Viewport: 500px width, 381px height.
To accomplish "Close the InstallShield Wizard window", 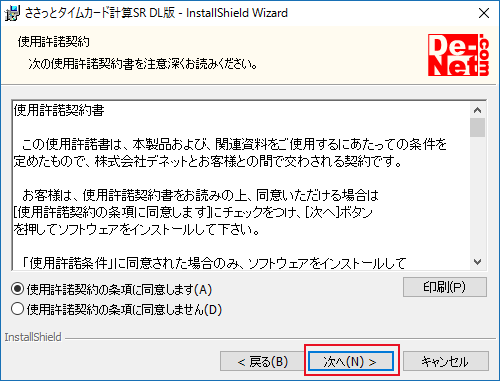I will pos(484,13).
